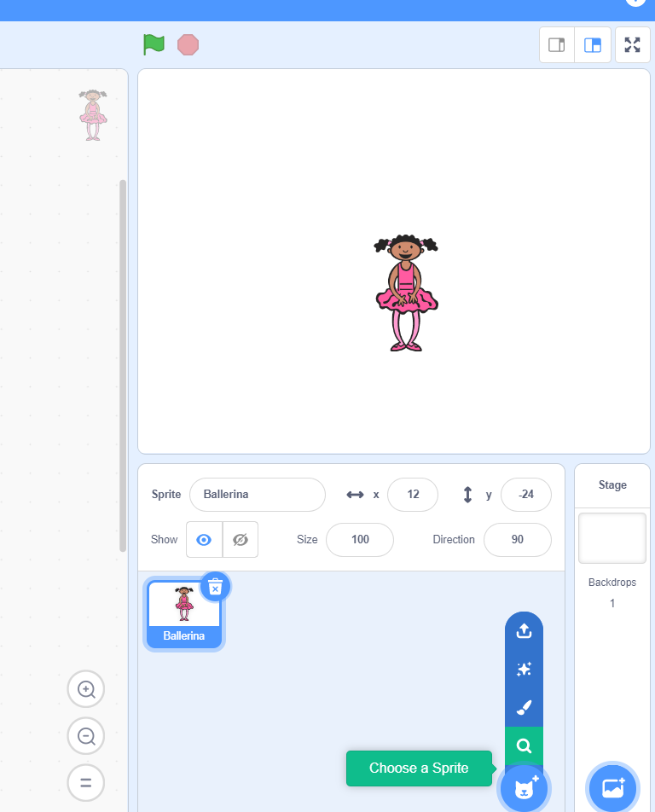This screenshot has width=655, height=812.
Task: Search for a sprite with magnifier icon
Action: (524, 746)
